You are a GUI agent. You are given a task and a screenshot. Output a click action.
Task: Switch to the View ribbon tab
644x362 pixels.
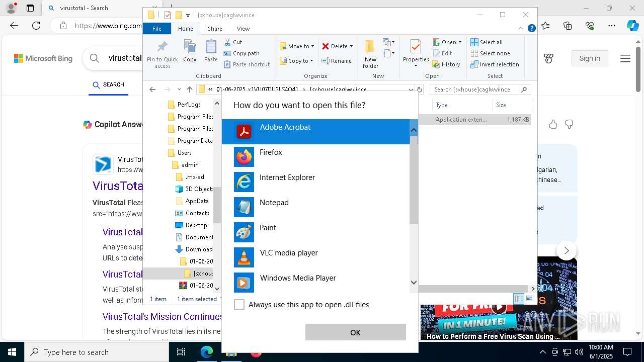click(x=243, y=29)
